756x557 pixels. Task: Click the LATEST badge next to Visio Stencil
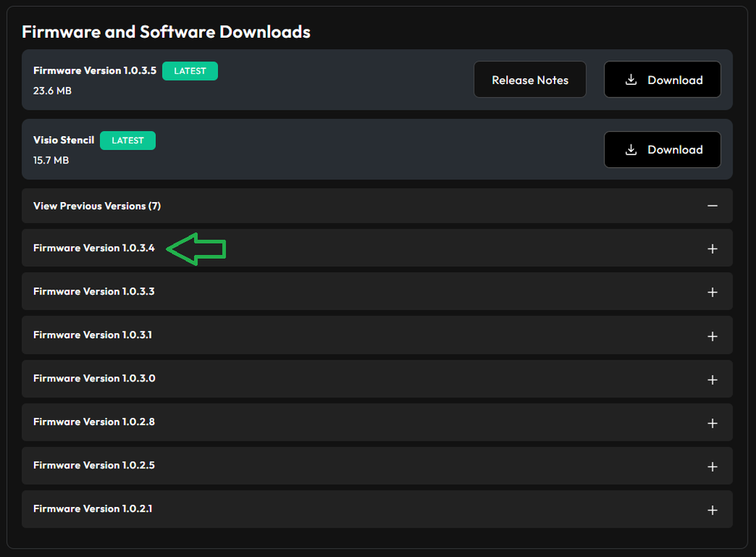pos(127,141)
